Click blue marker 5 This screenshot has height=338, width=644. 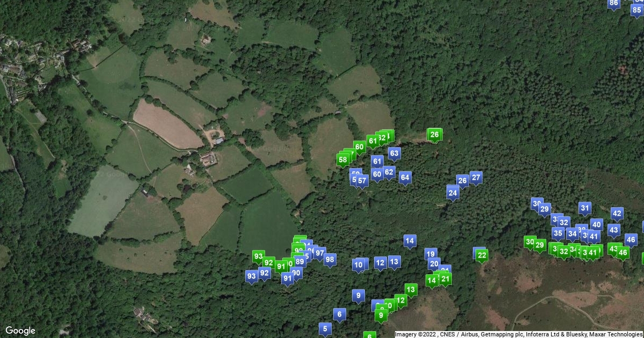[324, 329]
